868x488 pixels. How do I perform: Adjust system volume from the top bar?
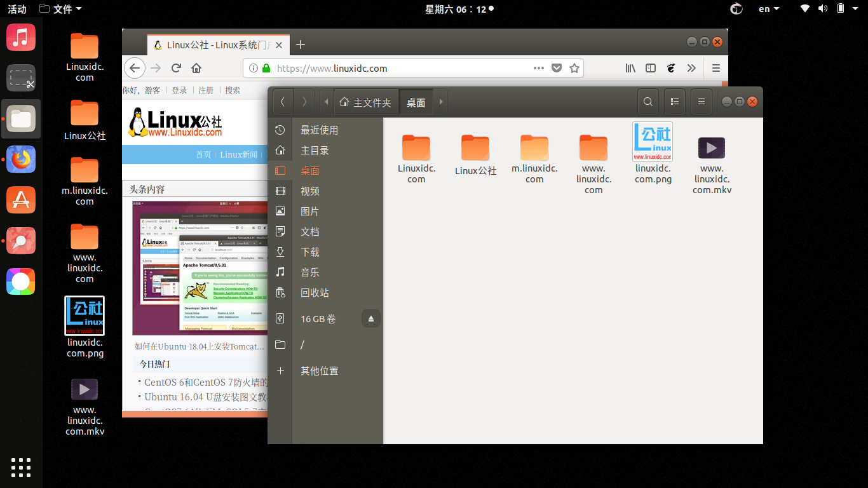pyautogui.click(x=823, y=9)
